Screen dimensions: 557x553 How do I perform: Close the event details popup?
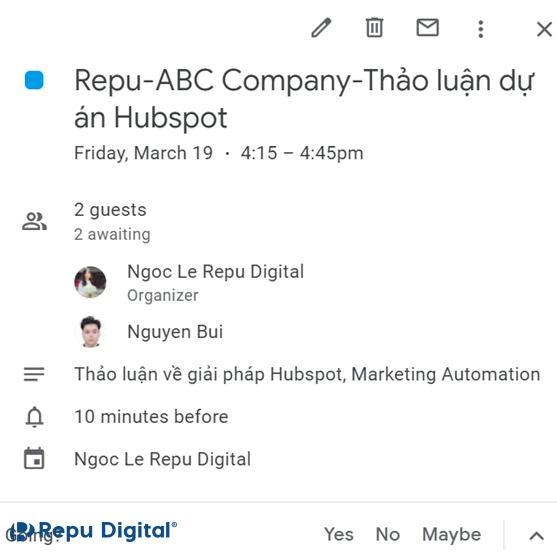point(544,29)
